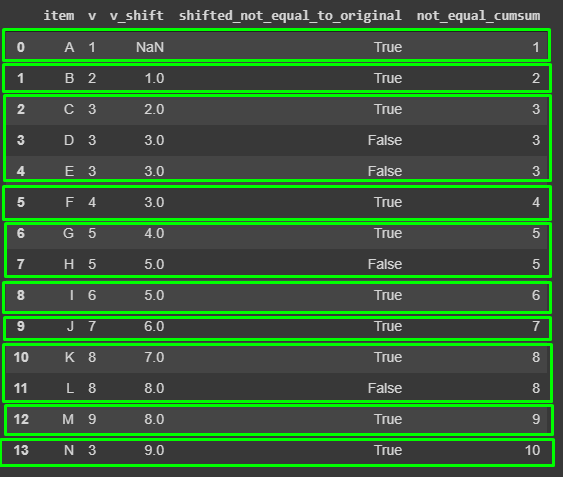Select item 'B' in row 1
563x477 pixels.
point(70,78)
